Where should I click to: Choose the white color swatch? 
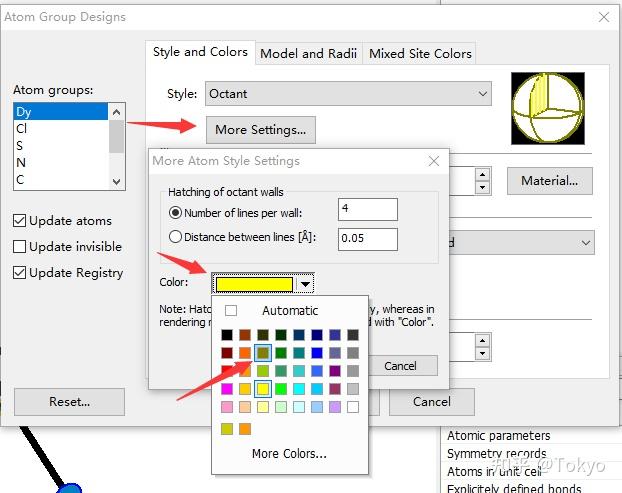[352, 407]
